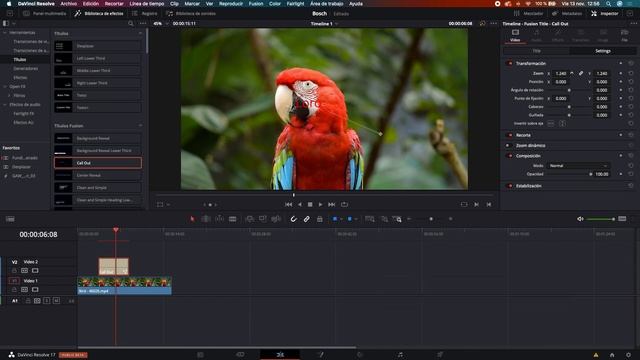Play the timeline forward
Viewport: 640px width, 360px height.
(320, 204)
